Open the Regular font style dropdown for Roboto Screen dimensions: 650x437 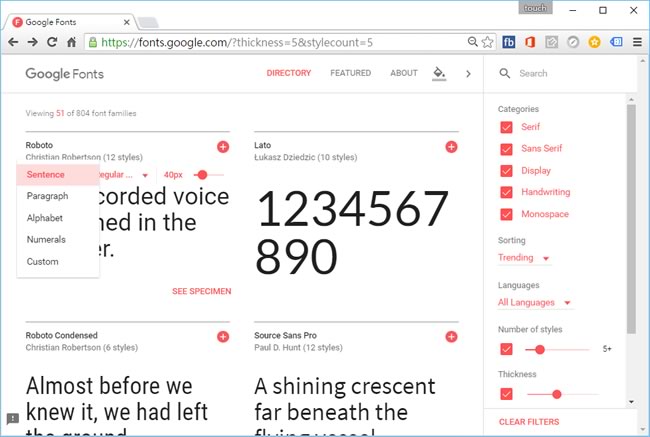(124, 175)
